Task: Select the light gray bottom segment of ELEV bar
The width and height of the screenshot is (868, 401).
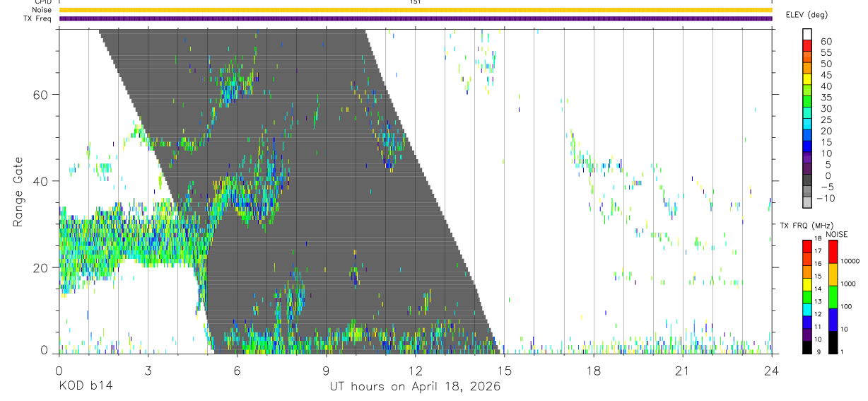Action: (807, 203)
